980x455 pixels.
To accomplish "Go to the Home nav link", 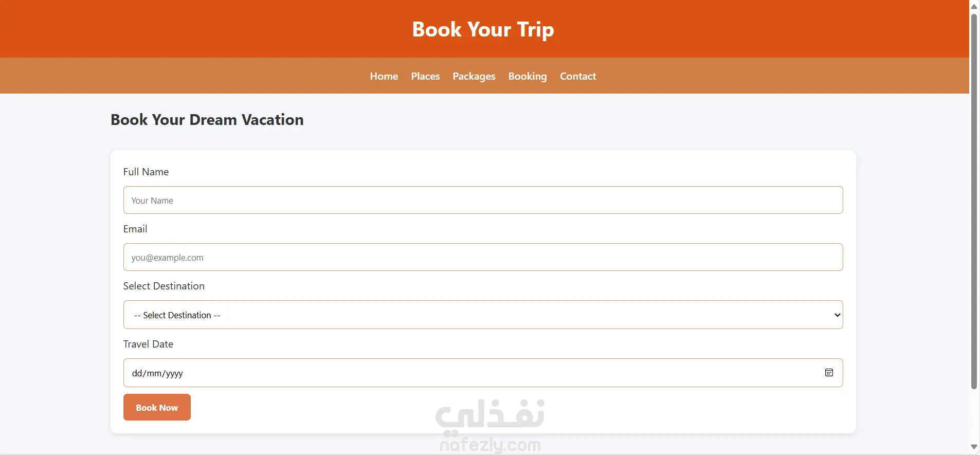I will [384, 76].
